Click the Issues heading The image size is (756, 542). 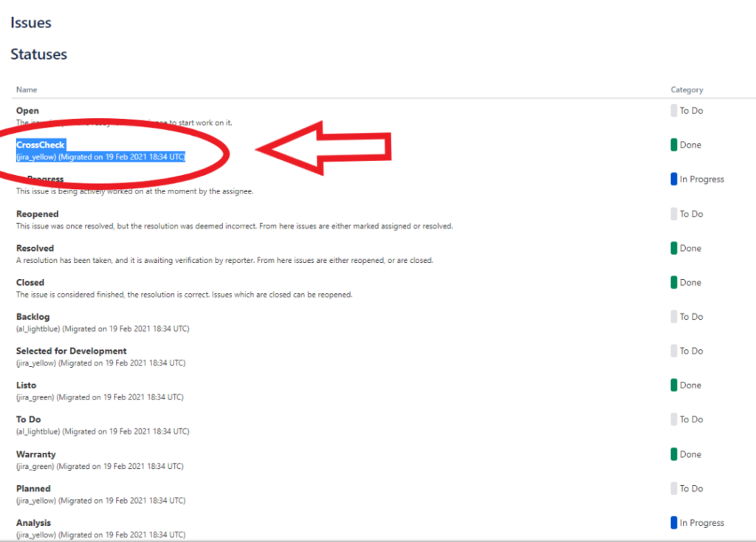30,22
